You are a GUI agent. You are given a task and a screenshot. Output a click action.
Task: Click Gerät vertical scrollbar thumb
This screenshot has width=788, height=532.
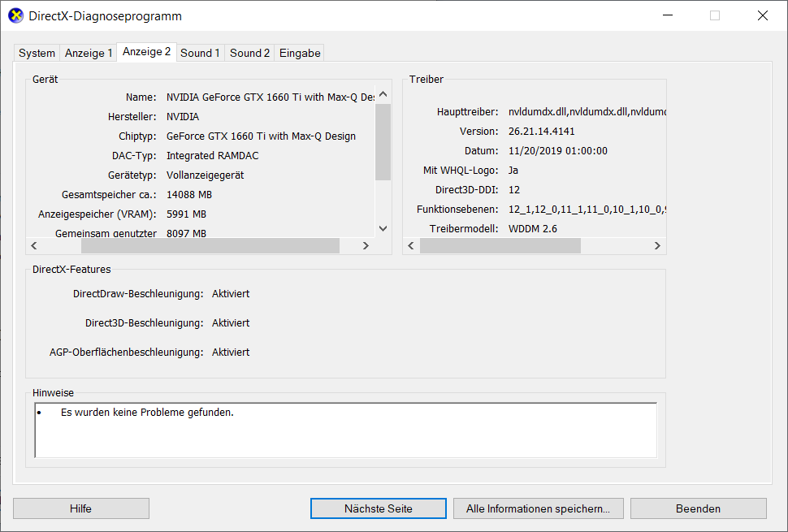point(383,141)
